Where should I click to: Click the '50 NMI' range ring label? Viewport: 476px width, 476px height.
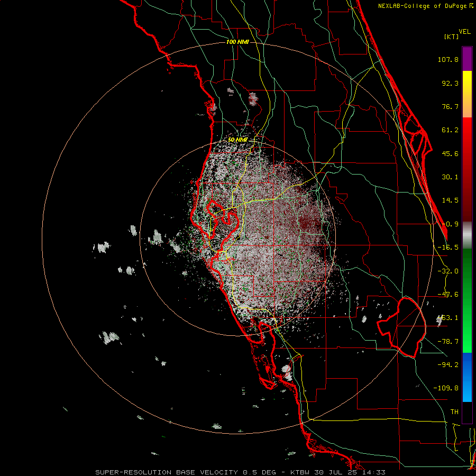(x=237, y=140)
